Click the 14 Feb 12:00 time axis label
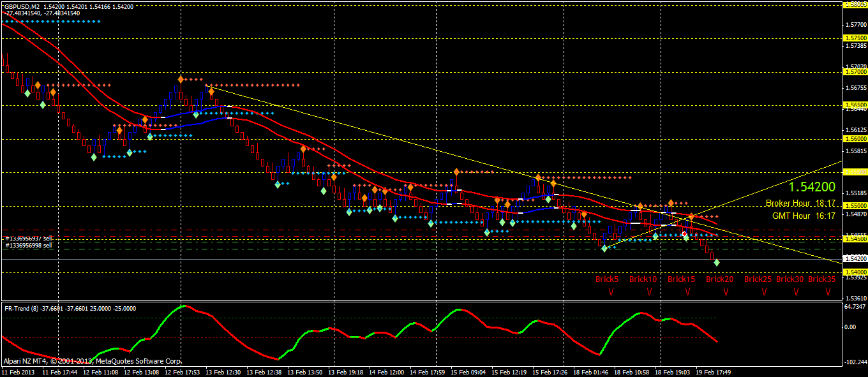Image resolution: width=868 pixels, height=377 pixels. click(387, 371)
